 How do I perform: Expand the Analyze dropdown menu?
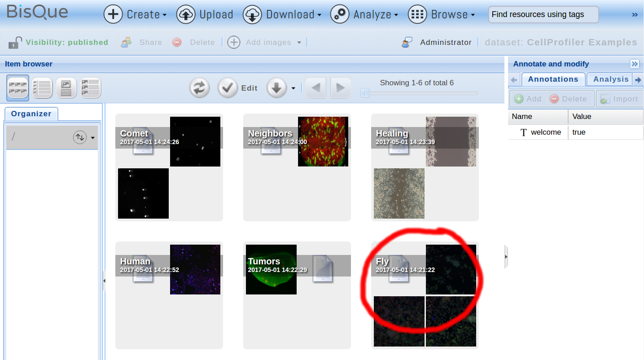pos(364,14)
